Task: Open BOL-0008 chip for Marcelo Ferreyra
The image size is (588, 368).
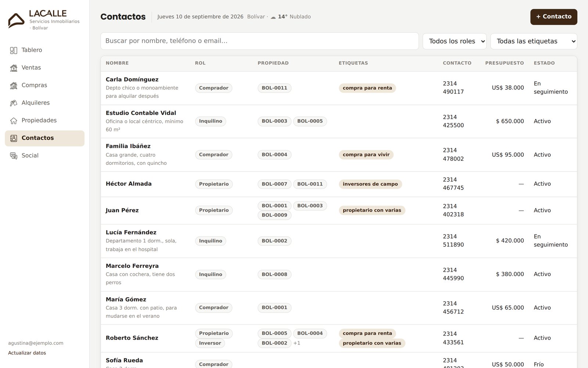Action: (274, 275)
